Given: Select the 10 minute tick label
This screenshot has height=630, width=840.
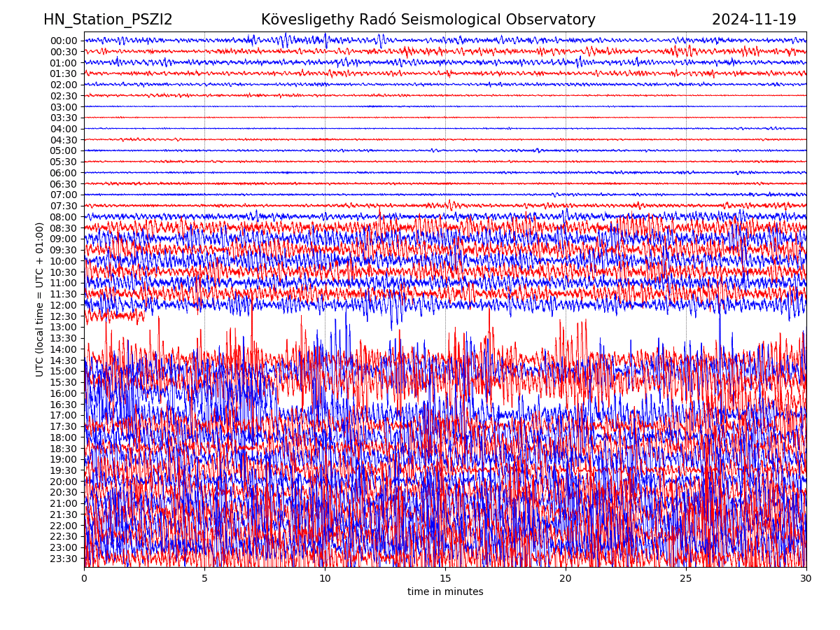Looking at the screenshot, I should (325, 579).
